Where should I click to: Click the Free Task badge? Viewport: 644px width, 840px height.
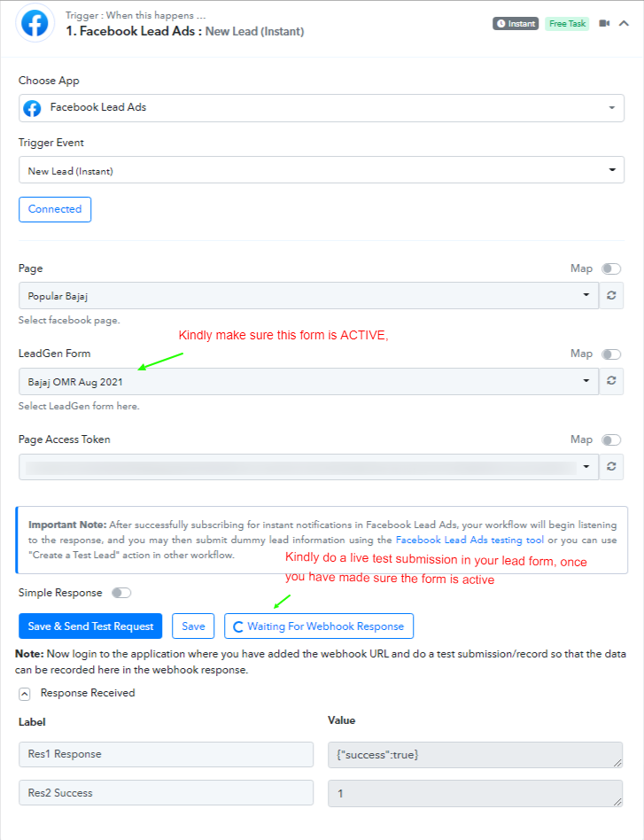pos(567,24)
